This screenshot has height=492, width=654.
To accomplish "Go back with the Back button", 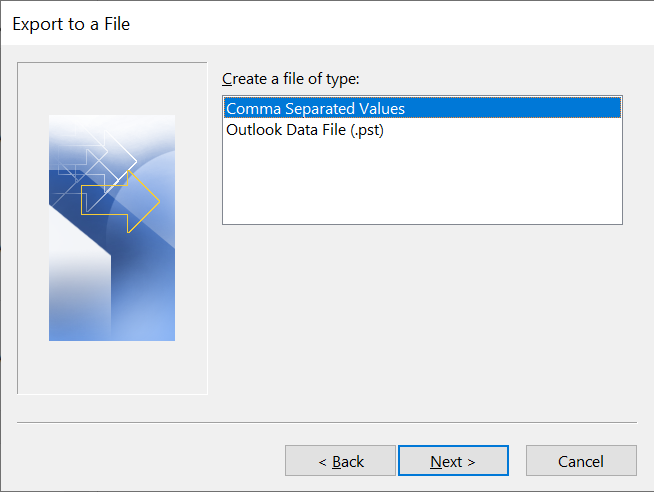I will (x=340, y=461).
